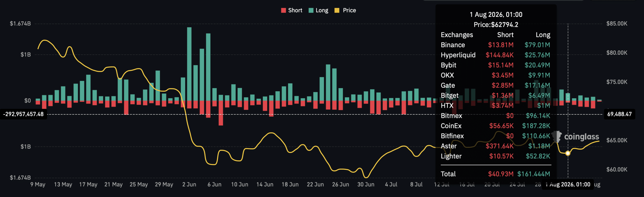This screenshot has width=644, height=197.
Task: Click Lighter long value "$52.82K"
Action: 538,156
